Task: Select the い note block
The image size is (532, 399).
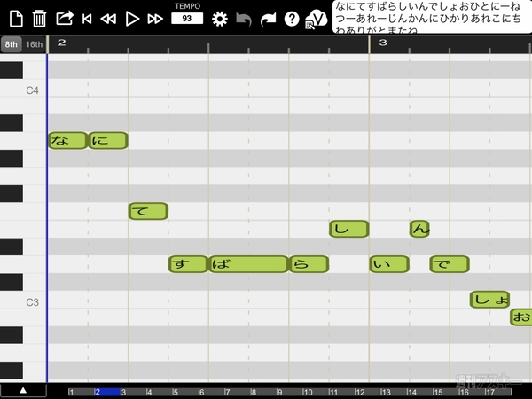Action: [389, 264]
